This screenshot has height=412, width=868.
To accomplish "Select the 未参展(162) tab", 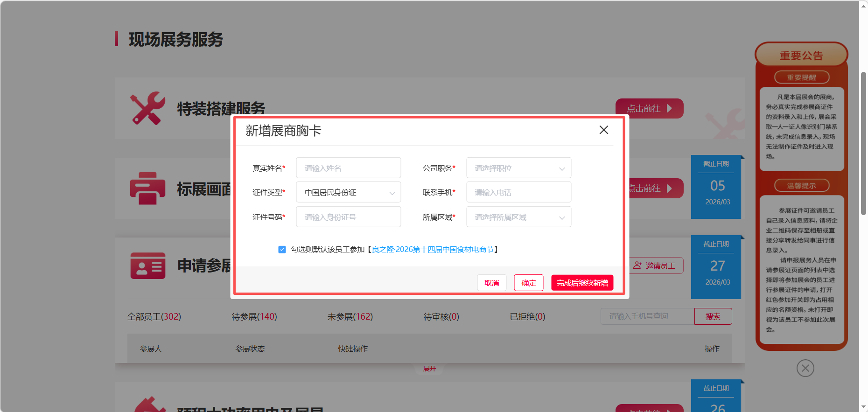I will 350,317.
